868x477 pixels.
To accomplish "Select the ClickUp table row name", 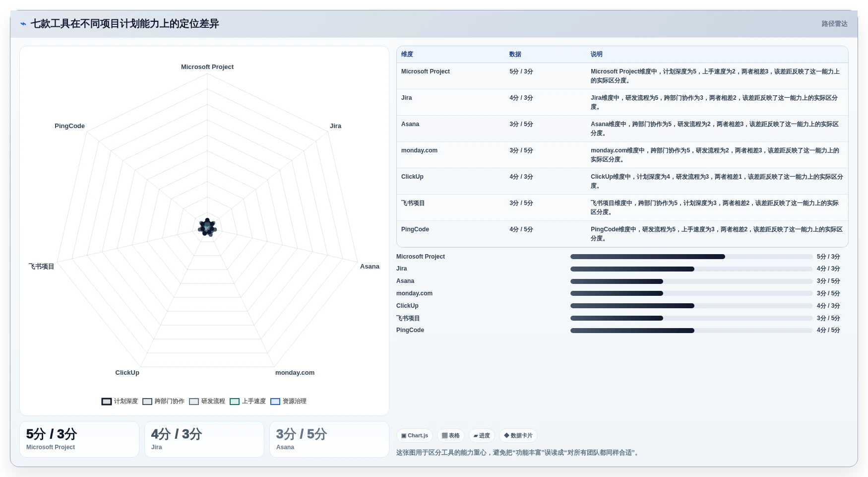I will pyautogui.click(x=412, y=177).
